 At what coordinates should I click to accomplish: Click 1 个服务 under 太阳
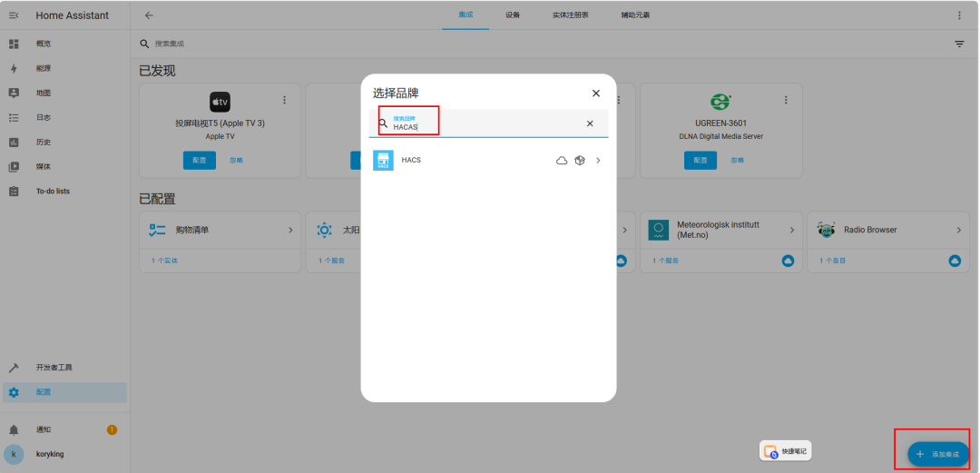pyautogui.click(x=331, y=261)
